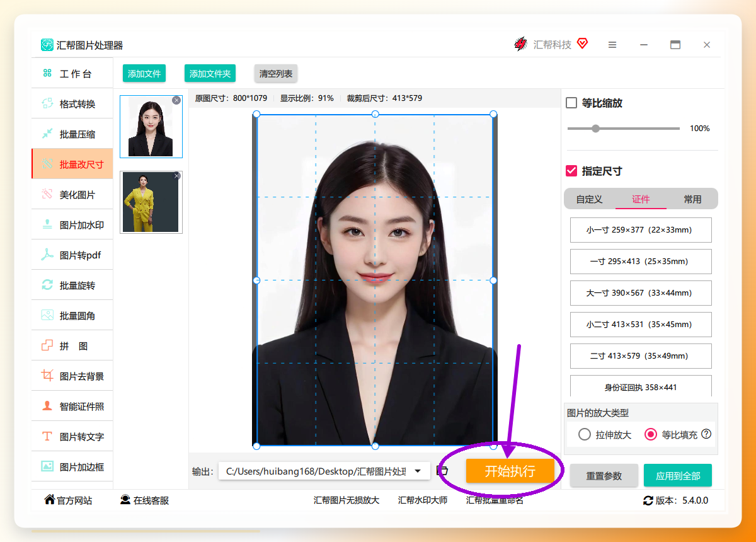Screen dimensions: 756x542
Task: Open the 美化图片 beautify icon
Action: [x=47, y=194]
